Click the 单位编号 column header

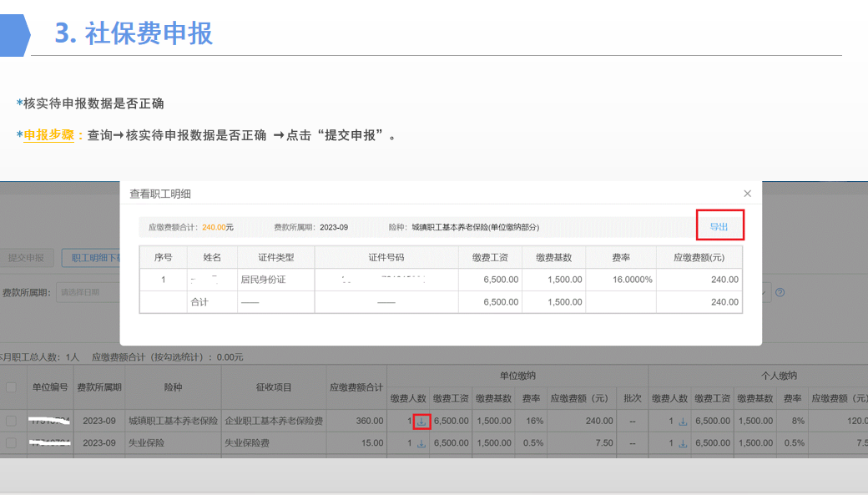click(50, 387)
